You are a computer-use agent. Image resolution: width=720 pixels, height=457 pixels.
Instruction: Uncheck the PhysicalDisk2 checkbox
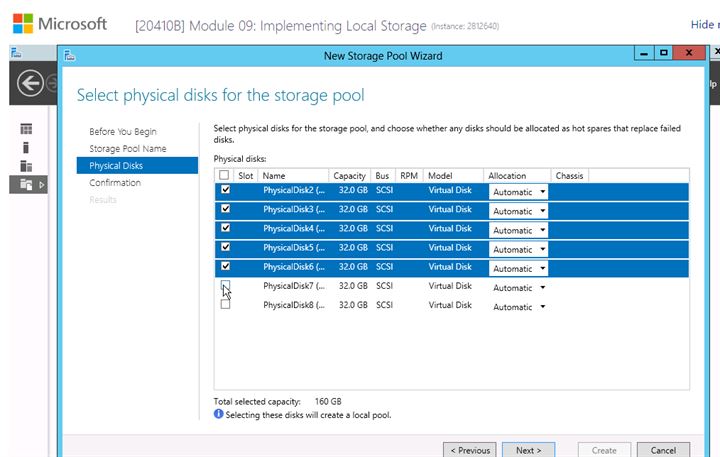click(225, 190)
